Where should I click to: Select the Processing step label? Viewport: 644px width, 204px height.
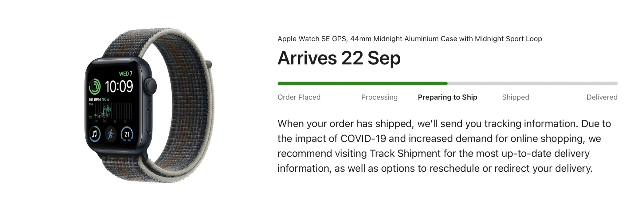[379, 97]
